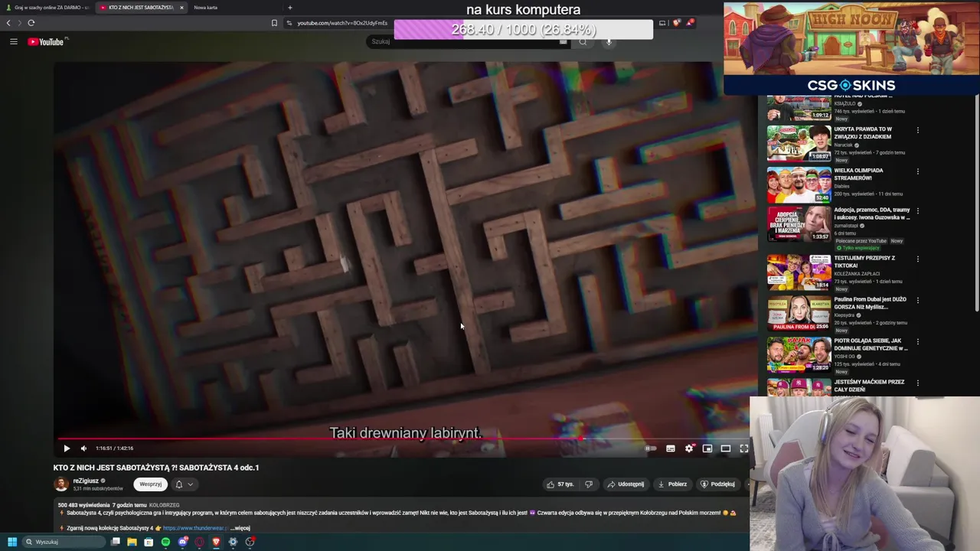Click the reZigiusz channel avatar
This screenshot has width=980, height=551.
61,484
